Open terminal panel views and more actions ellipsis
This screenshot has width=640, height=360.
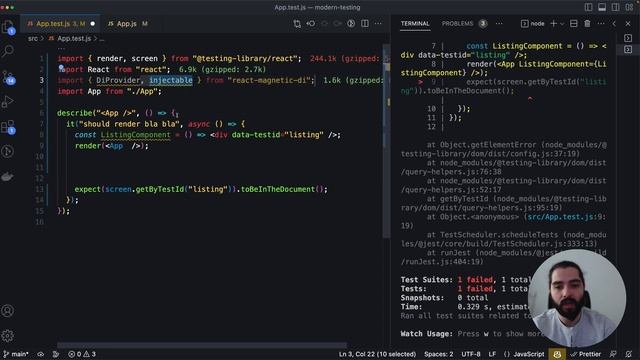click(601, 24)
